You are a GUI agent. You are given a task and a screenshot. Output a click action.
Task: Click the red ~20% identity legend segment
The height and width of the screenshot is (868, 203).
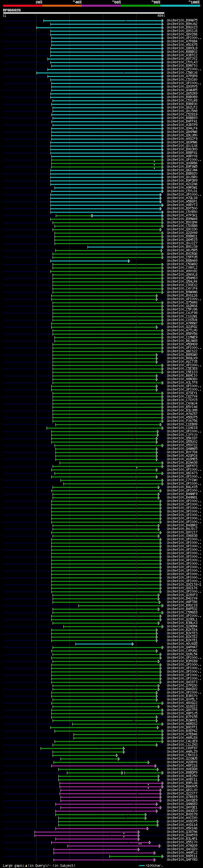pyautogui.click(x=23, y=6)
